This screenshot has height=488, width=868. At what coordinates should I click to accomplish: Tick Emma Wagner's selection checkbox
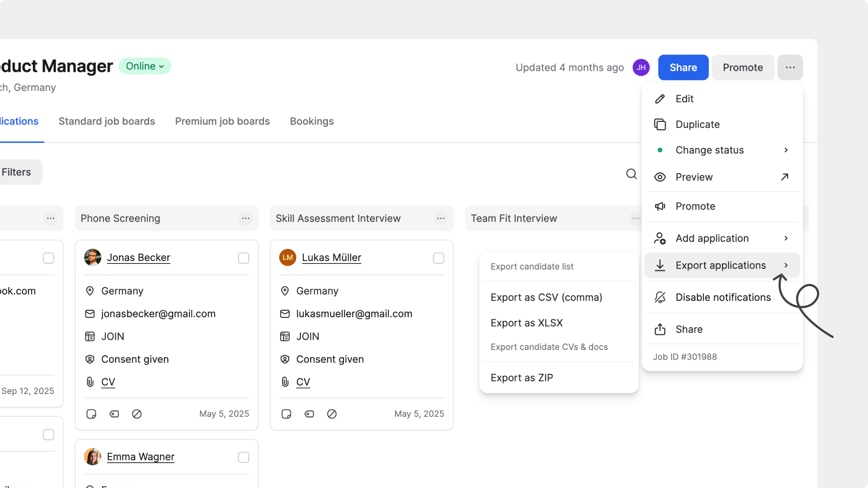tap(243, 457)
